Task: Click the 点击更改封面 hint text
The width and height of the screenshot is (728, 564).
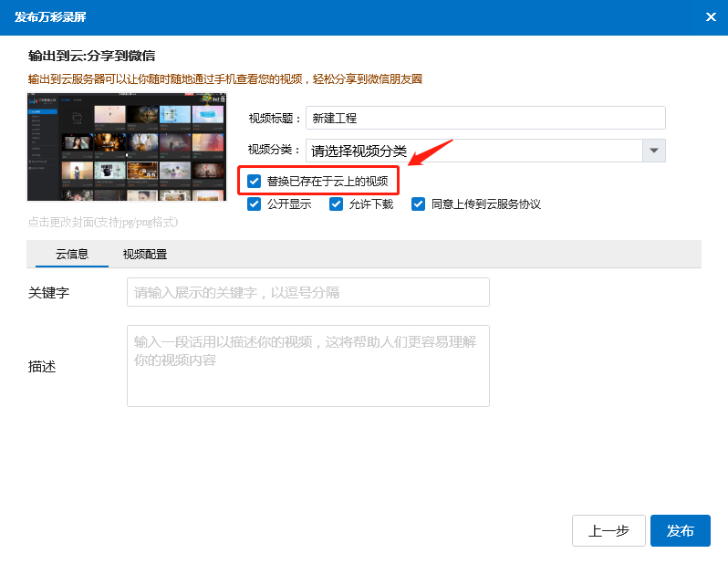Action: tap(102, 222)
